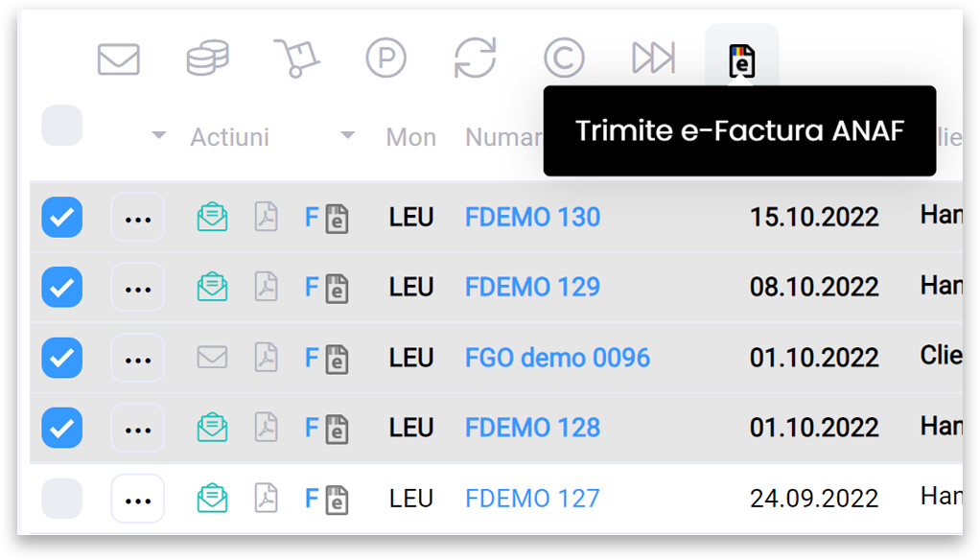Open the Actiuni dropdown menu
Viewport: 980px width, 560px height.
[x=229, y=137]
